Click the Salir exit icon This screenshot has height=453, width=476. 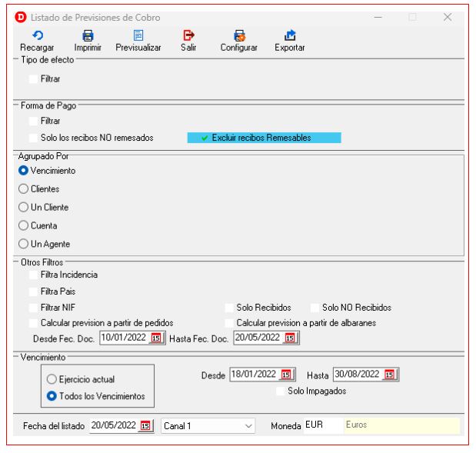[x=188, y=35]
